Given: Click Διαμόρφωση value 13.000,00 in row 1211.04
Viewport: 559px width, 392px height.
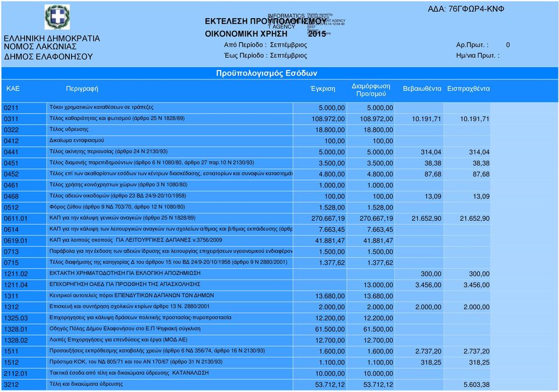Looking at the screenshot, I should (x=378, y=285).
